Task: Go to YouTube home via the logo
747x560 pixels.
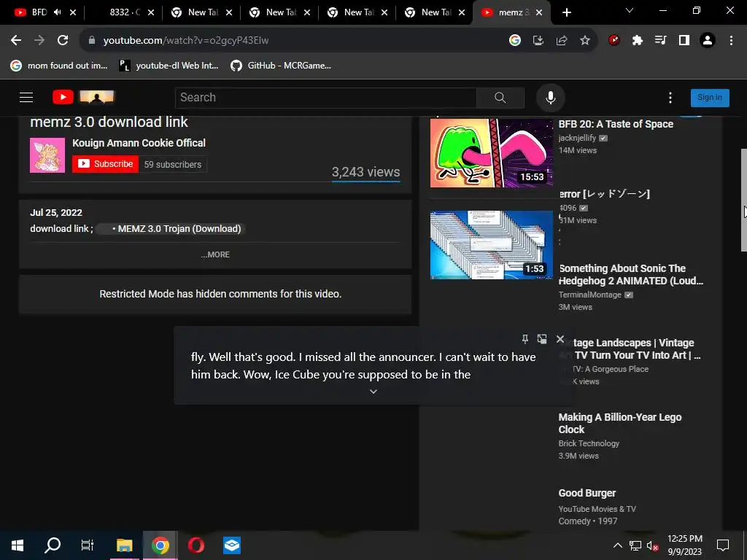Action: pos(83,97)
